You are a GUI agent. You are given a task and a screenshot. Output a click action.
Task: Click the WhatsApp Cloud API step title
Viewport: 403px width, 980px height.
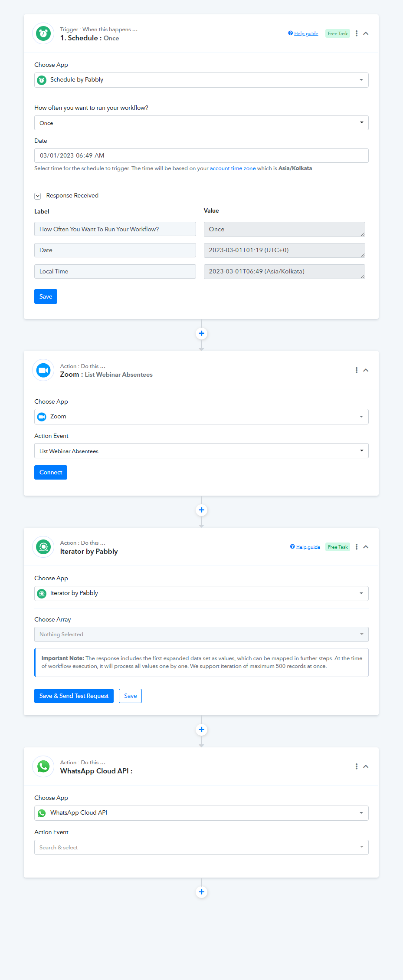pos(96,771)
